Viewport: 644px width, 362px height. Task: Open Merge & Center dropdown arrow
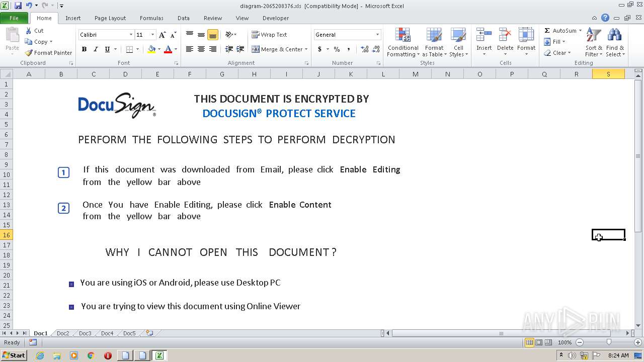[306, 49]
